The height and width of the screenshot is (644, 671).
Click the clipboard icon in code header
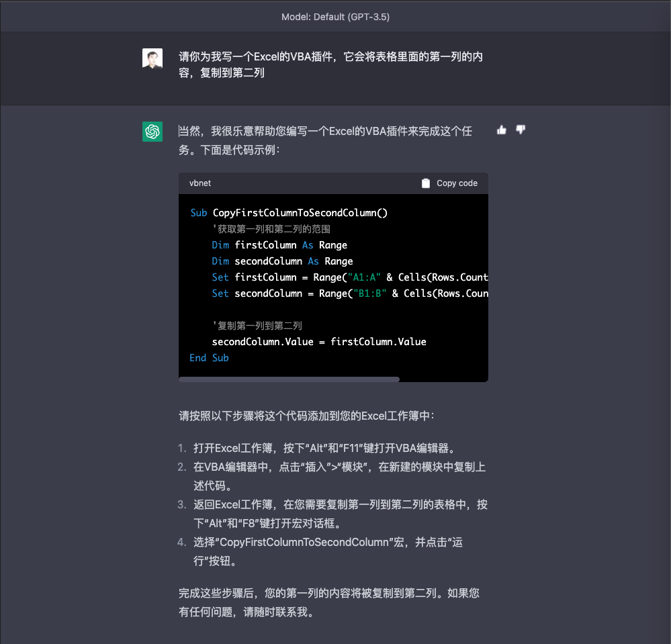425,183
